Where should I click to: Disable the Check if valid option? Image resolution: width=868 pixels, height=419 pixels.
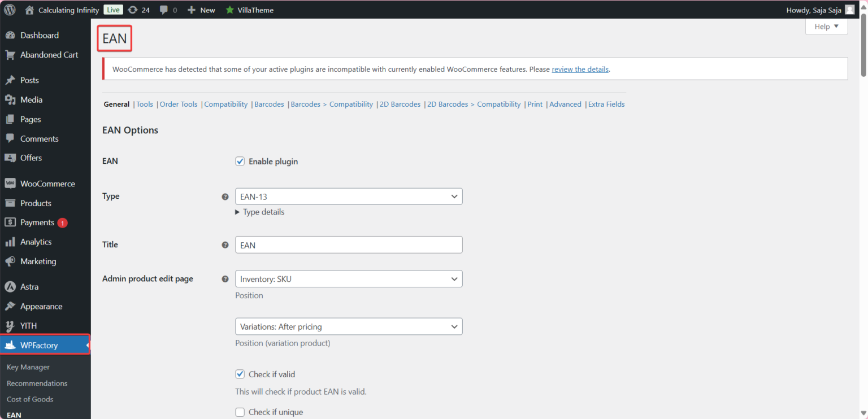click(240, 374)
